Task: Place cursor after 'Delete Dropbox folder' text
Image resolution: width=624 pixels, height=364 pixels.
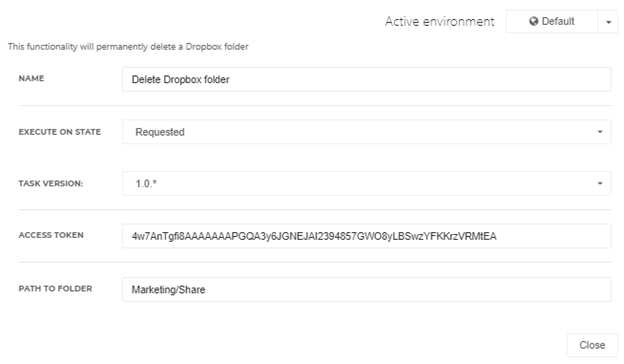Action: [x=230, y=80]
